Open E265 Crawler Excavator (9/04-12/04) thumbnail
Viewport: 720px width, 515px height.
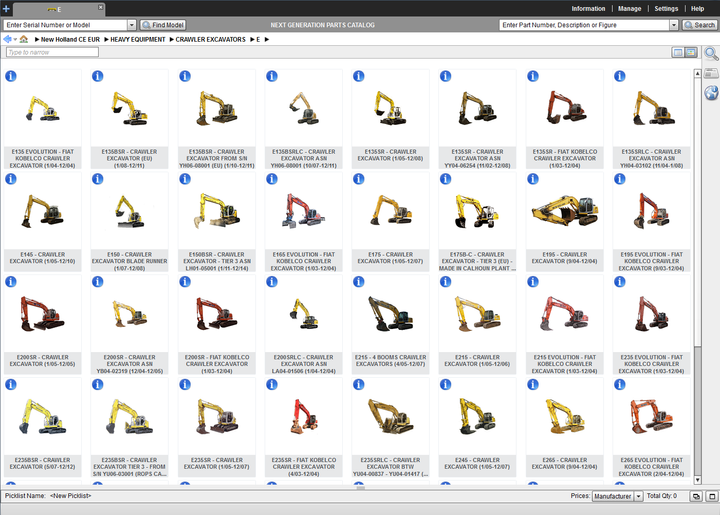[x=564, y=417]
